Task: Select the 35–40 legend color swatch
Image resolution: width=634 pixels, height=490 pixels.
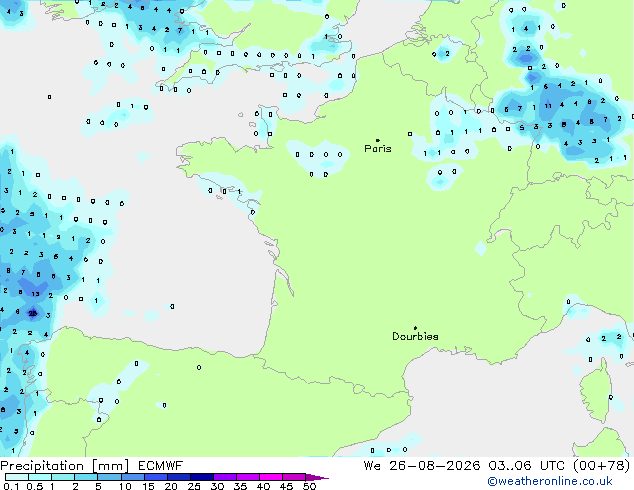Action: pyautogui.click(x=247, y=477)
